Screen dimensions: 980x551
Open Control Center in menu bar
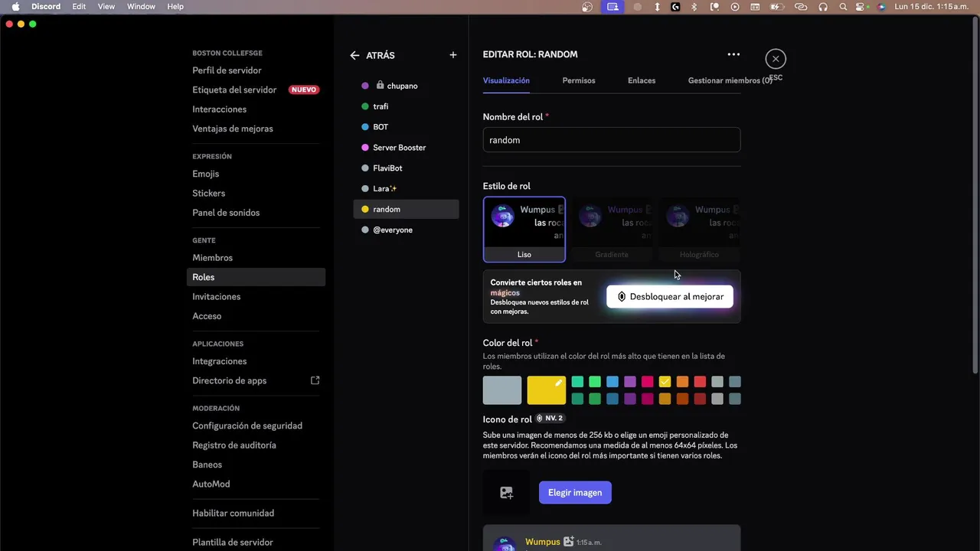861,7
